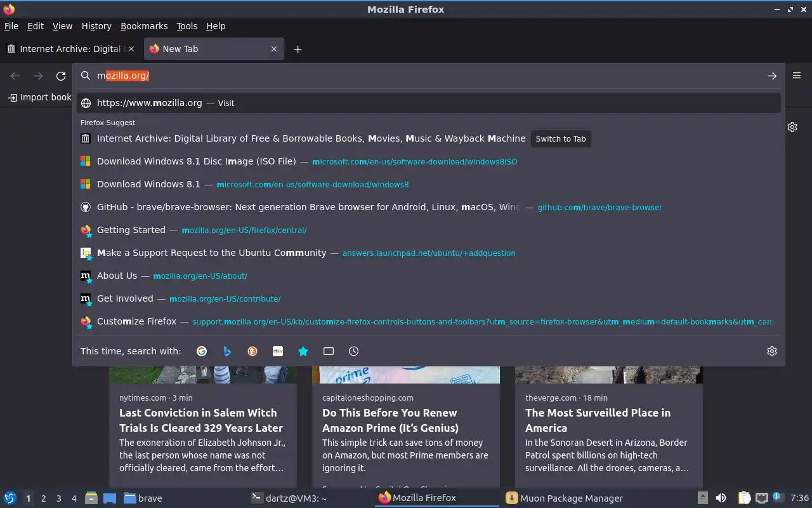This screenshot has height=508, width=812.
Task: Click the Back navigation arrow
Action: (15, 76)
